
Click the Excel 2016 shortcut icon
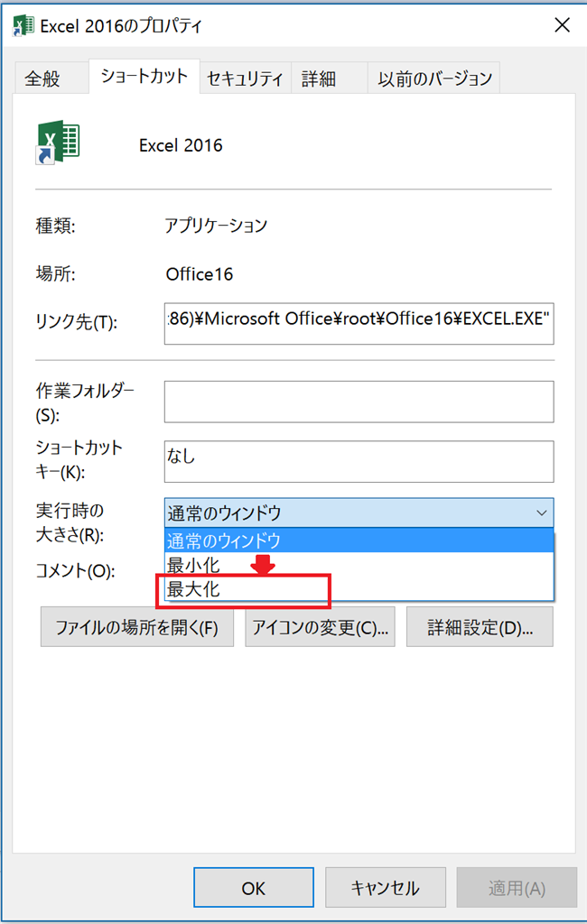[57, 142]
